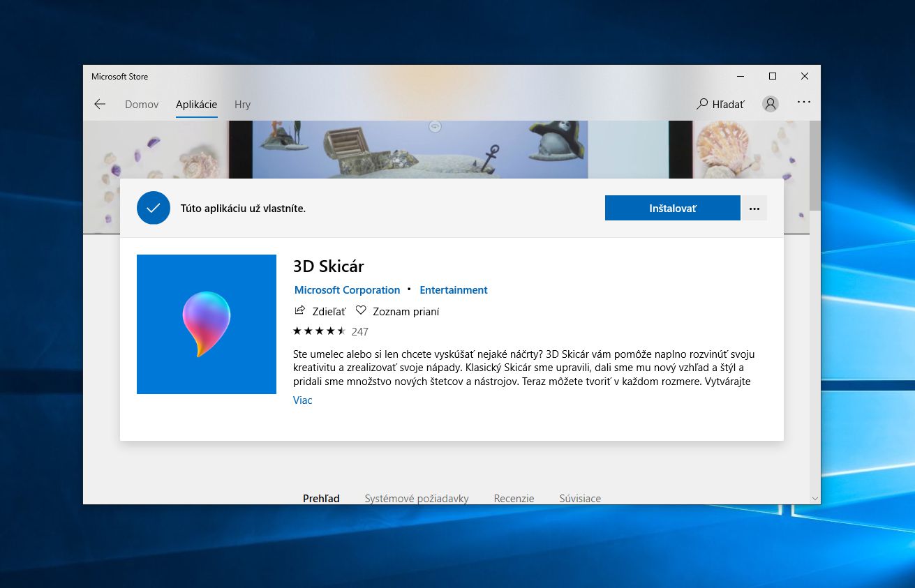Select the Prehľad section tab
Screen dimensions: 915x588
point(321,499)
